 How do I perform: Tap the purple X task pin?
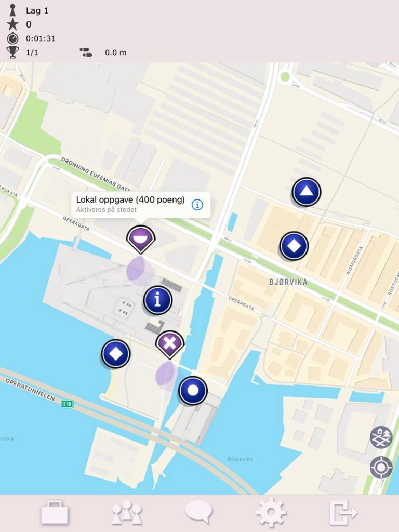coord(170,345)
